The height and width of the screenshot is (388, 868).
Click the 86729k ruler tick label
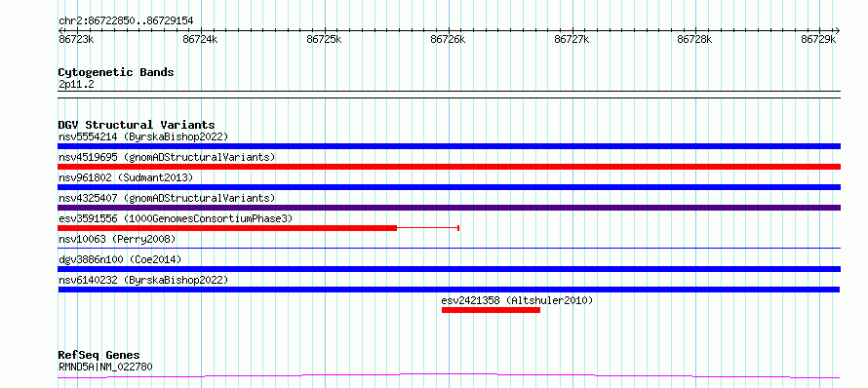pyautogui.click(x=818, y=39)
